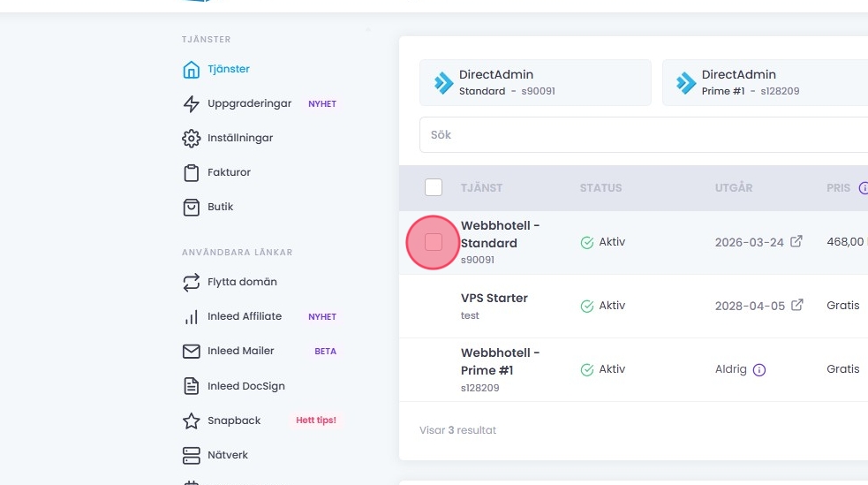Open DirectAdmin Prime #1 s128209 shortcut
The image size is (868, 485).
(x=765, y=82)
